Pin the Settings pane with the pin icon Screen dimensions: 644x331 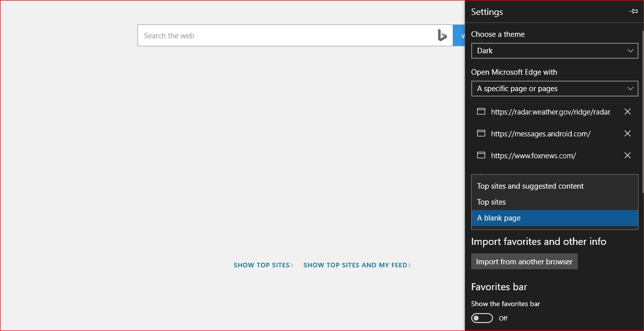click(634, 11)
